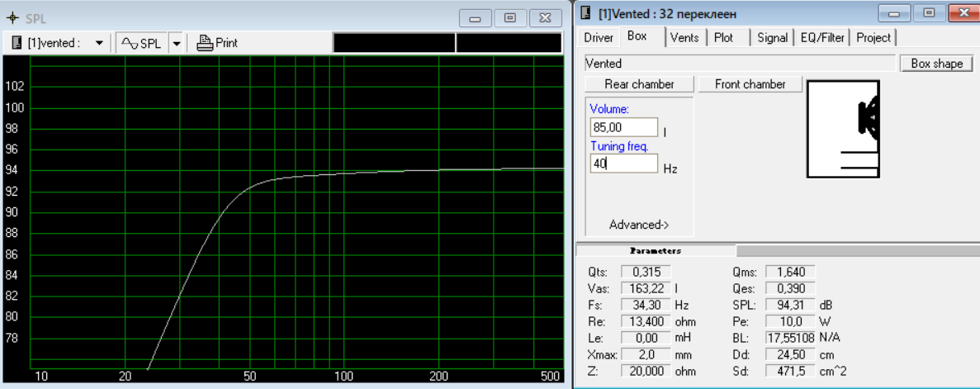This screenshot has width=980, height=389.
Task: Click the vented box diagram preview
Action: point(843,129)
